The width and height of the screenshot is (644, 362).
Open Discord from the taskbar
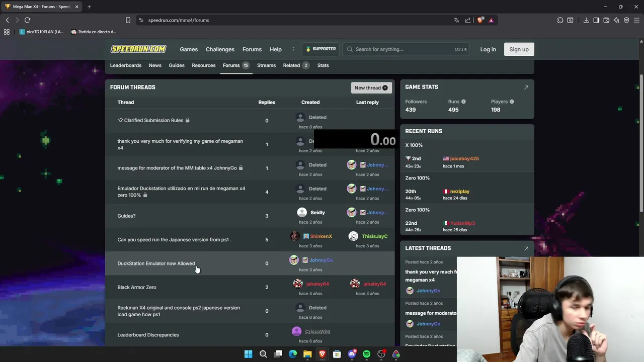(x=352, y=354)
